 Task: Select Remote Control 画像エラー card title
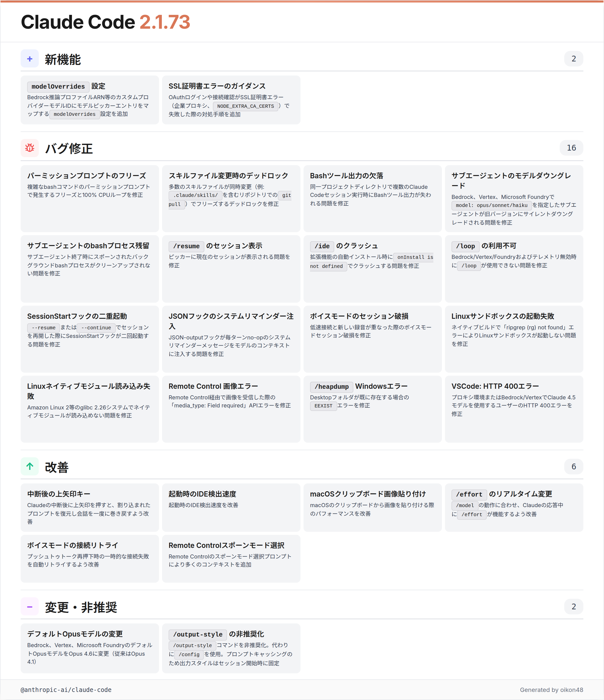click(x=213, y=386)
